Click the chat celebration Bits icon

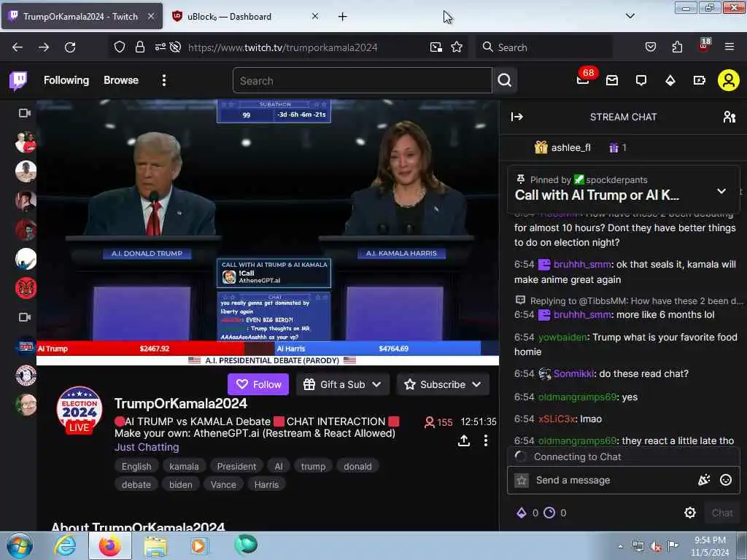(704, 480)
